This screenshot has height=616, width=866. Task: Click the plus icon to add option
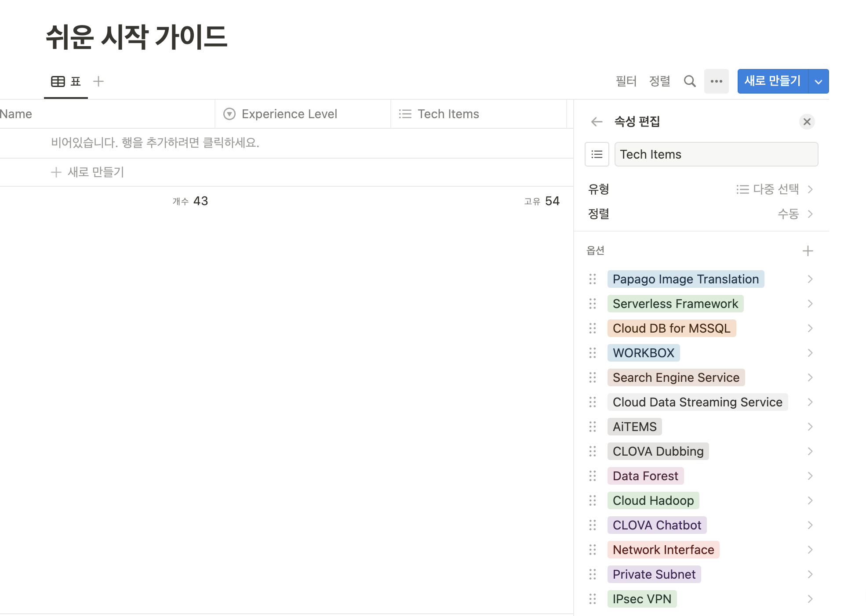click(808, 251)
